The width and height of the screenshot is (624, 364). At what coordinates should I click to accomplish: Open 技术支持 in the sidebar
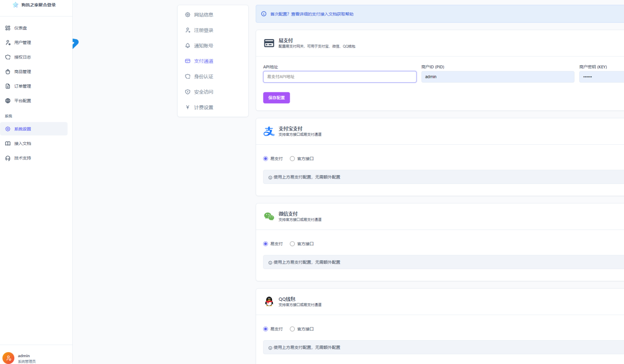pyautogui.click(x=34, y=158)
